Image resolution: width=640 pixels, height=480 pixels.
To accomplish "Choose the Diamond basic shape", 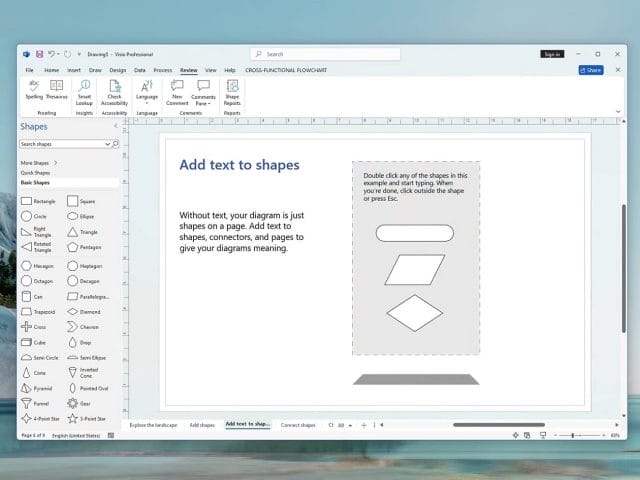I will click(x=74, y=311).
